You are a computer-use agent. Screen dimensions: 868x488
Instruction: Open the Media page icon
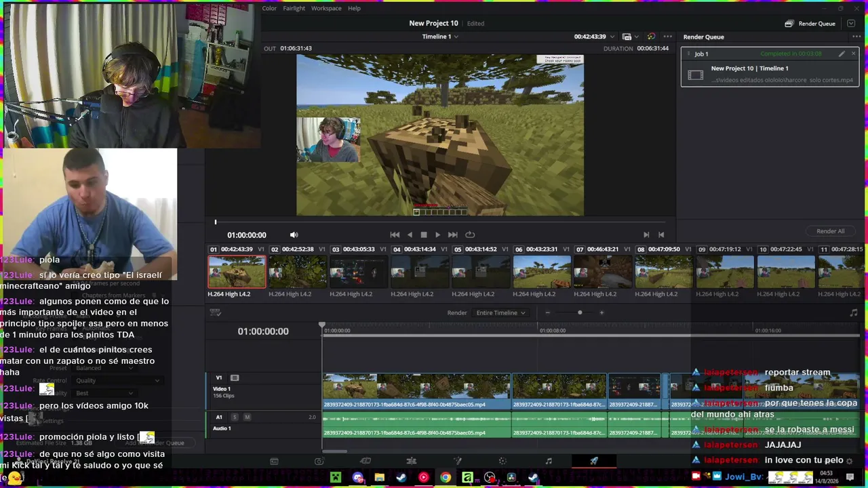pyautogui.click(x=274, y=461)
